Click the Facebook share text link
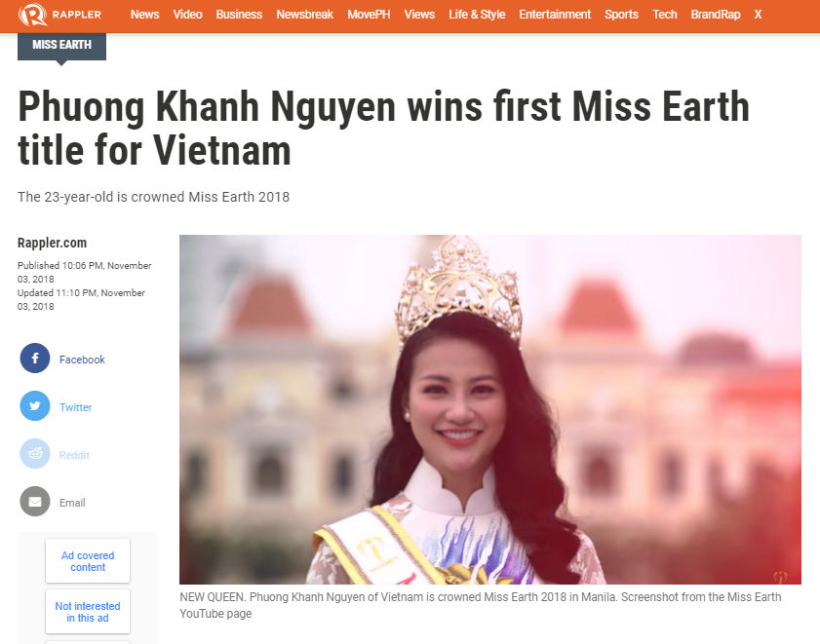This screenshot has height=644, width=820. (82, 360)
